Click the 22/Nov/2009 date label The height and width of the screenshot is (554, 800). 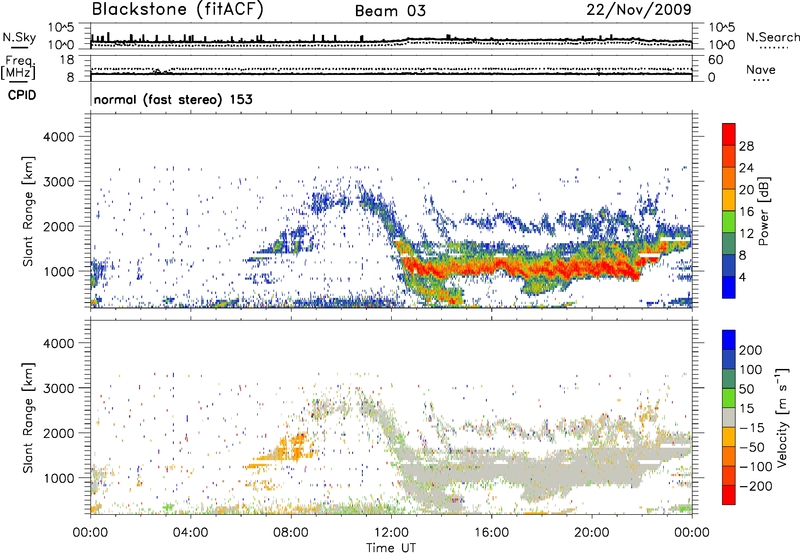[x=639, y=9]
